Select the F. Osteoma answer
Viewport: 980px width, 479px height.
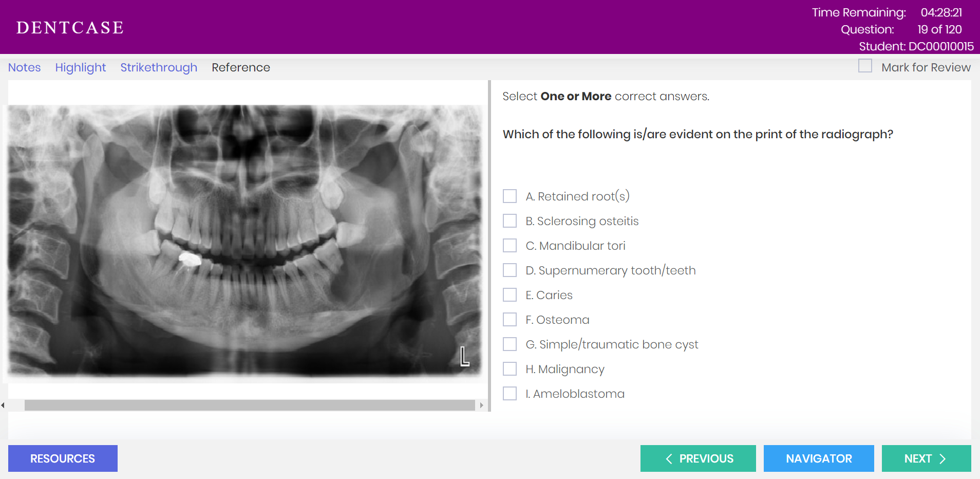pyautogui.click(x=510, y=319)
